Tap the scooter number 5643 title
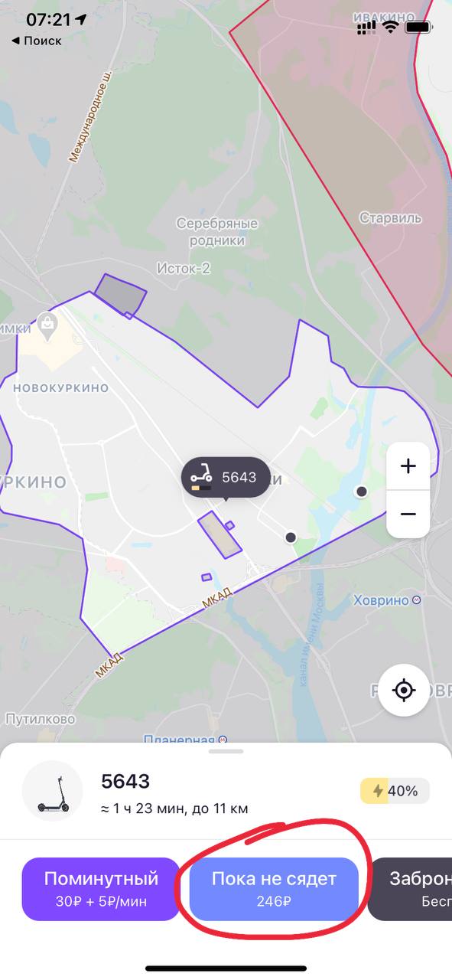This screenshot has height=980, width=452. coord(125,782)
